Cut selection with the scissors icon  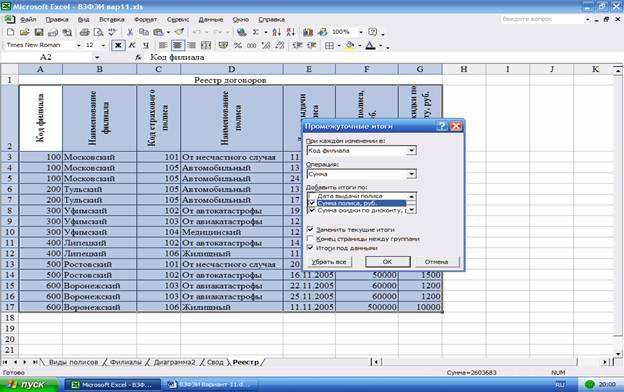pyautogui.click(x=130, y=32)
